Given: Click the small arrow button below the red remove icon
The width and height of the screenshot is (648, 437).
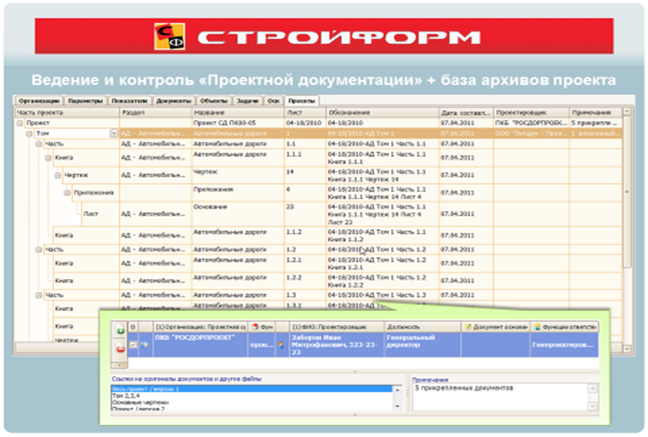Looking at the screenshot, I should click(119, 365).
